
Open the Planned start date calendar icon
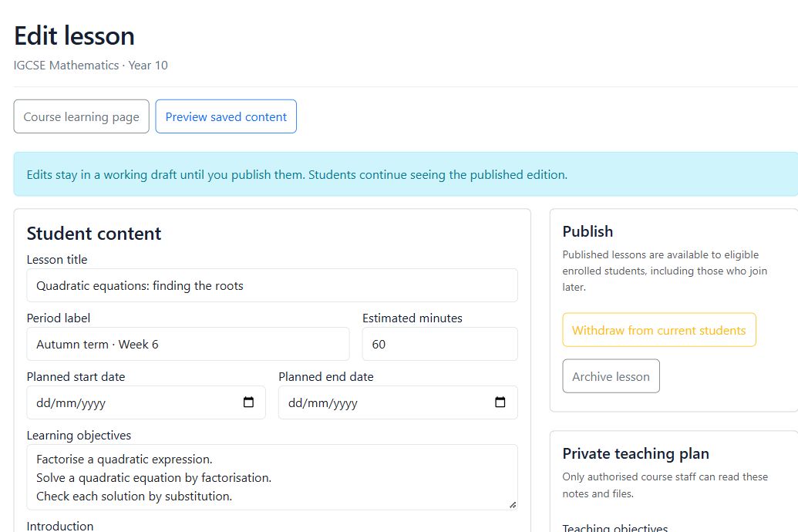coord(248,402)
